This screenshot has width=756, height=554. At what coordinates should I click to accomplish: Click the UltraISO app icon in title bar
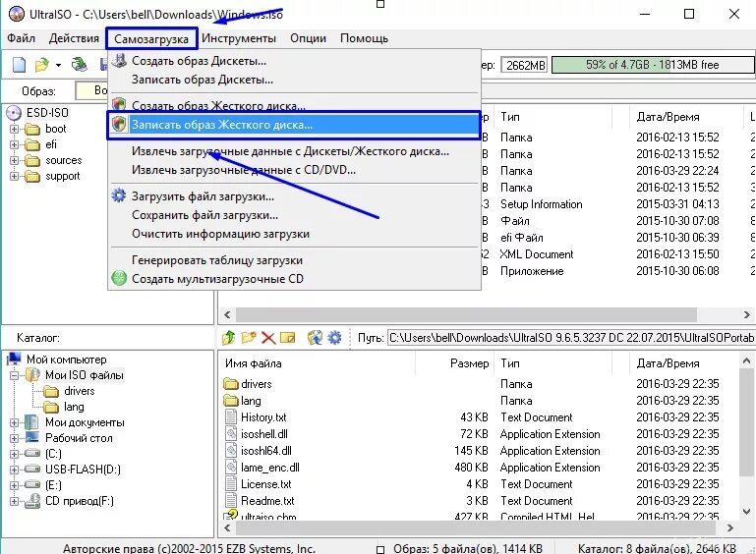[x=17, y=14]
